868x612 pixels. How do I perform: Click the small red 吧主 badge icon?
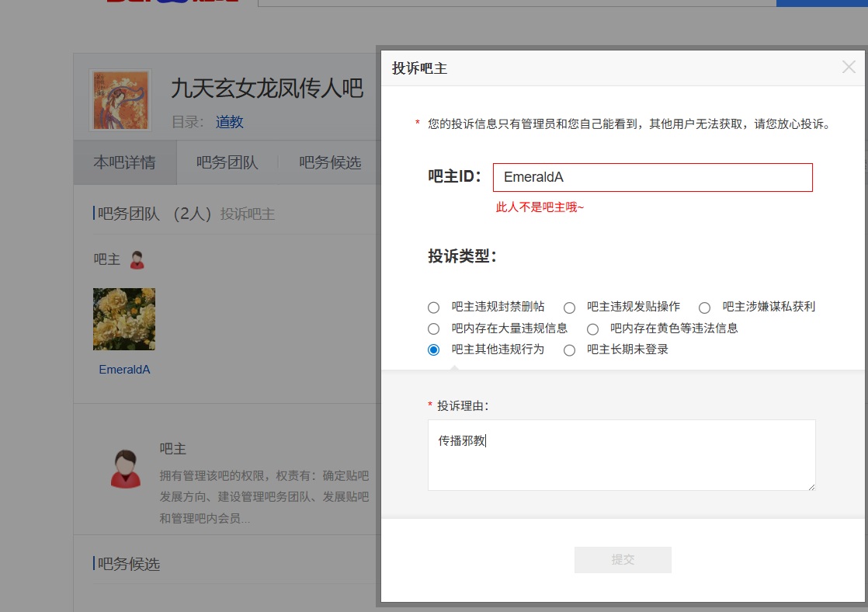(137, 260)
